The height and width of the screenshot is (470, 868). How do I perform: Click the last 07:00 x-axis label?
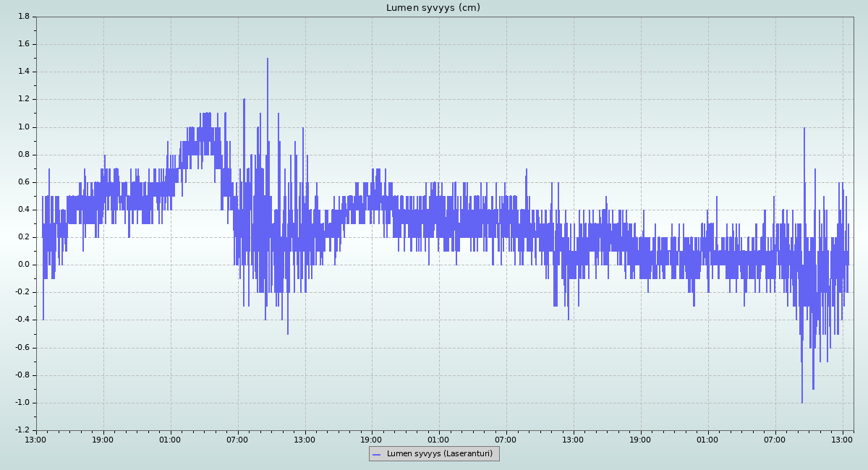775,440
